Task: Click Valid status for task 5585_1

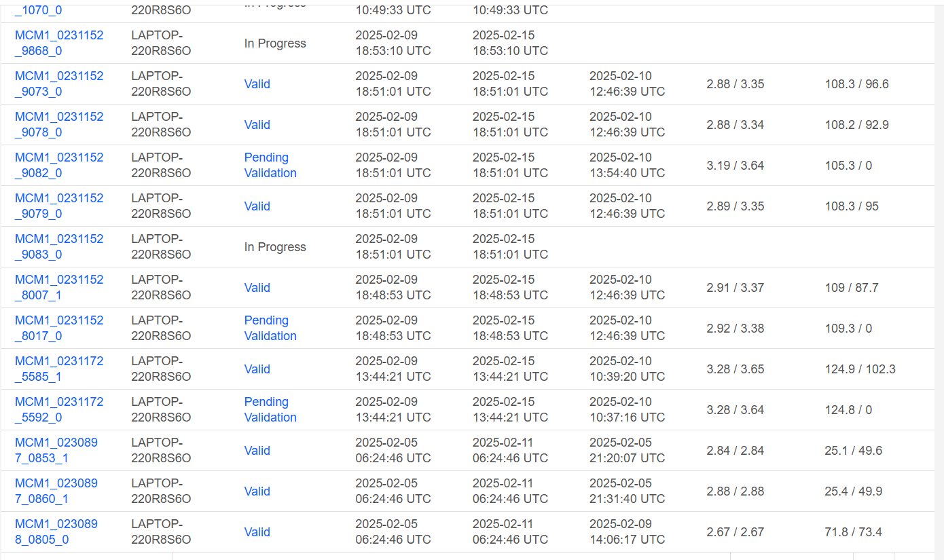Action: (257, 369)
